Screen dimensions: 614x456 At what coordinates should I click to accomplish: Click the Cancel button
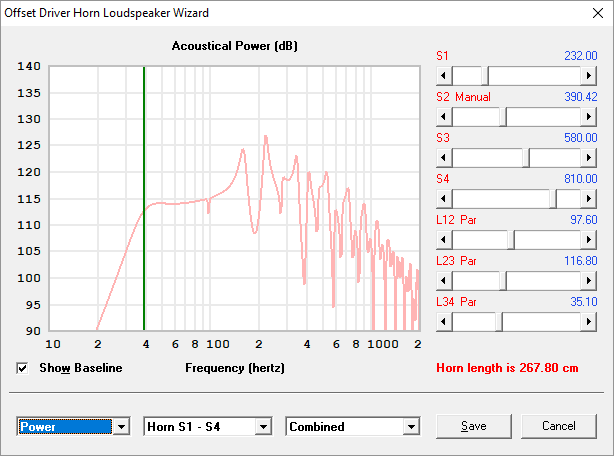(559, 426)
